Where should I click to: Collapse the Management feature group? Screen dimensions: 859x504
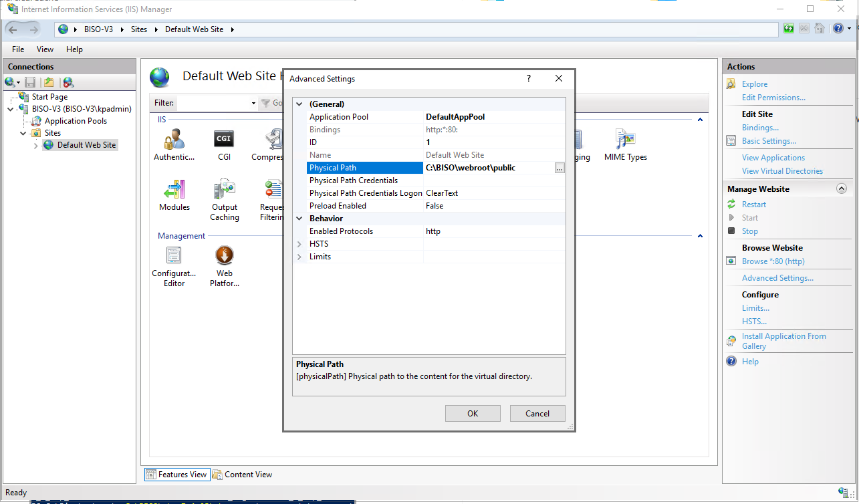tap(700, 236)
